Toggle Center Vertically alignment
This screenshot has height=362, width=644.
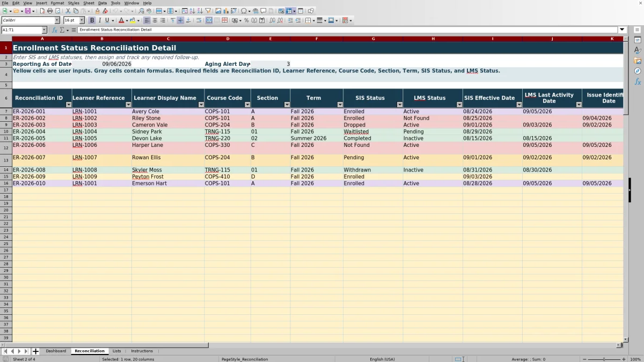coord(180,20)
